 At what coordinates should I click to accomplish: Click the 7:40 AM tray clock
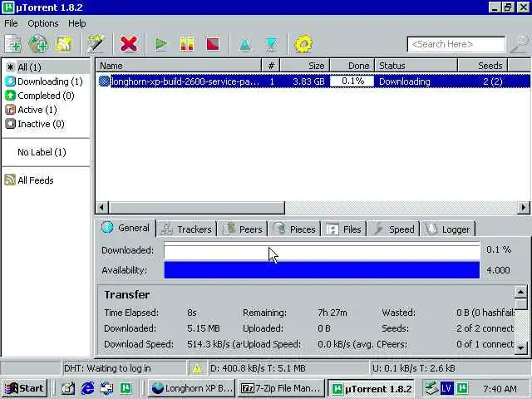pyautogui.click(x=500, y=389)
